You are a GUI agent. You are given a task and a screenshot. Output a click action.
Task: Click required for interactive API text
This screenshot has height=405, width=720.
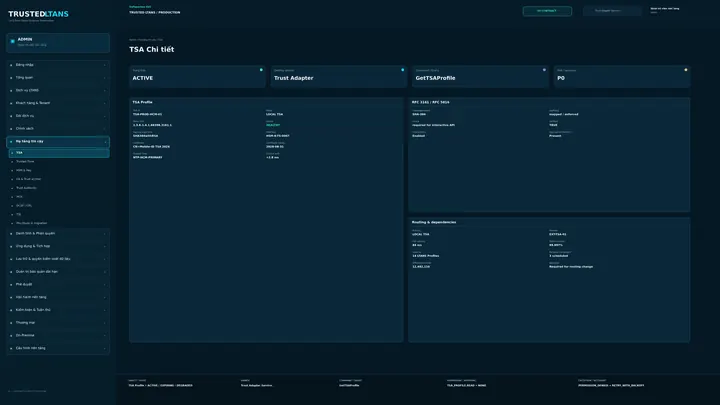433,125
